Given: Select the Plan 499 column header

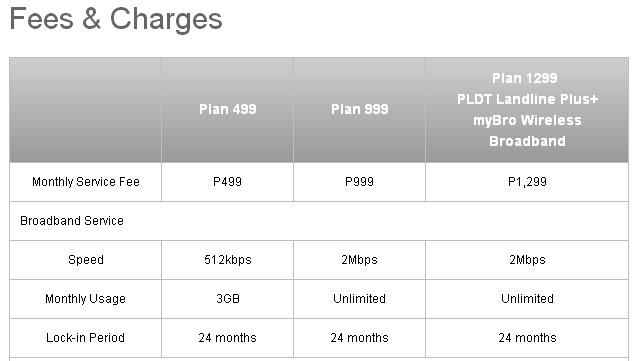Looking at the screenshot, I should (x=228, y=109).
